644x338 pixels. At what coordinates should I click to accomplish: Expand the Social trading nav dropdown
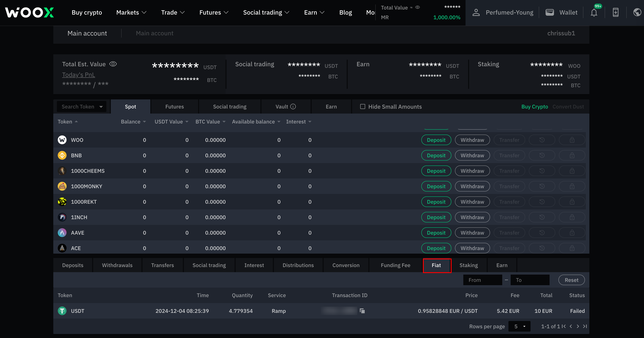(266, 13)
